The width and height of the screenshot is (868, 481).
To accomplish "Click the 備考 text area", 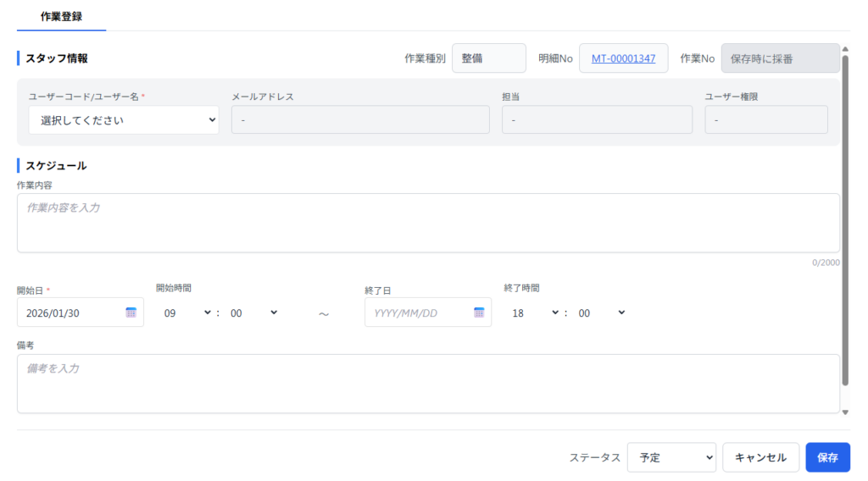I will point(428,384).
